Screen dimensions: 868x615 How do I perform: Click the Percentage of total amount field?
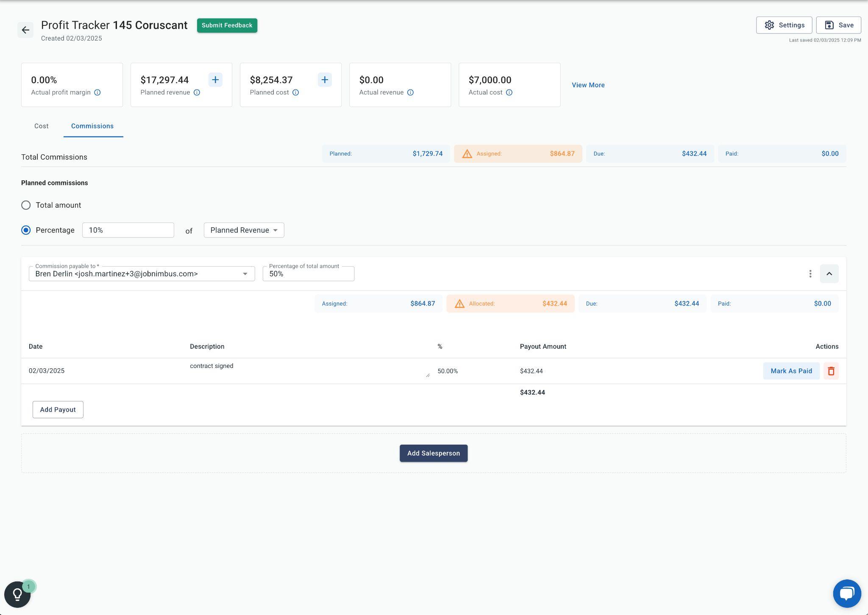tap(308, 274)
